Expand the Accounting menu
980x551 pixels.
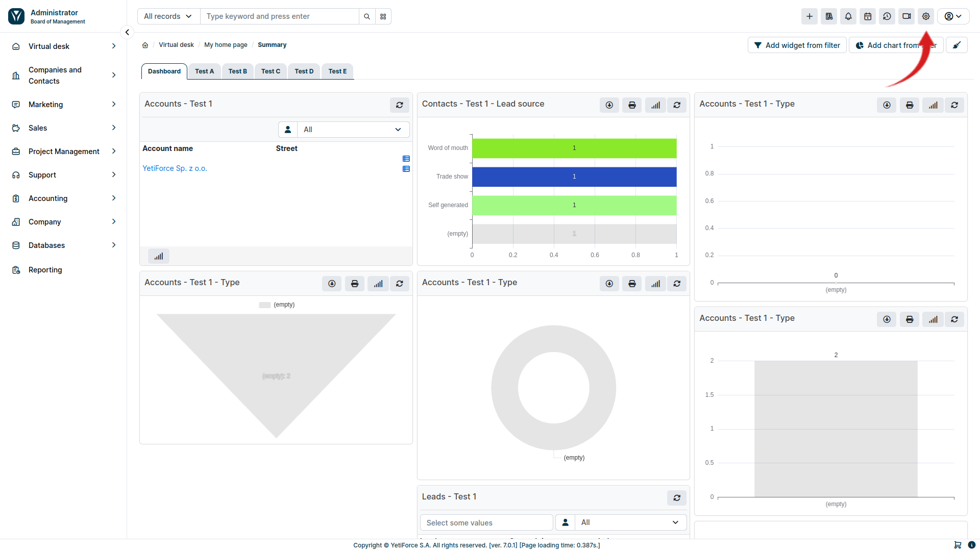[x=63, y=198]
